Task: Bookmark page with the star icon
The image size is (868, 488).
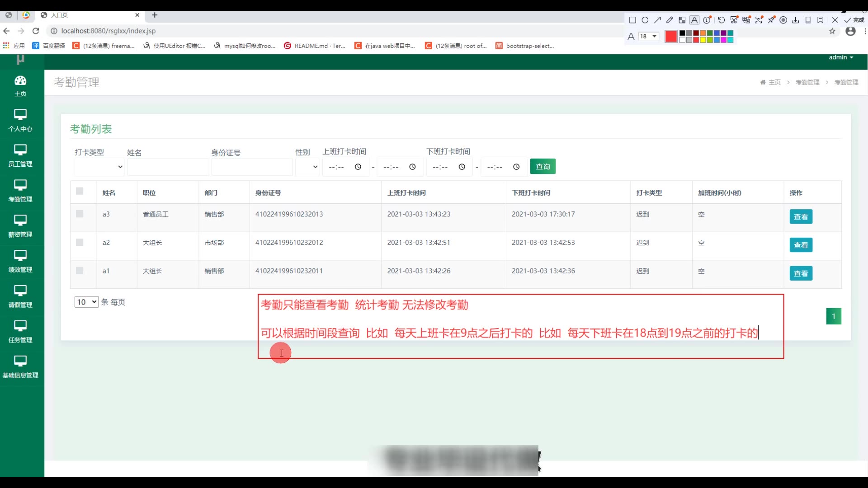Action: [x=832, y=31]
